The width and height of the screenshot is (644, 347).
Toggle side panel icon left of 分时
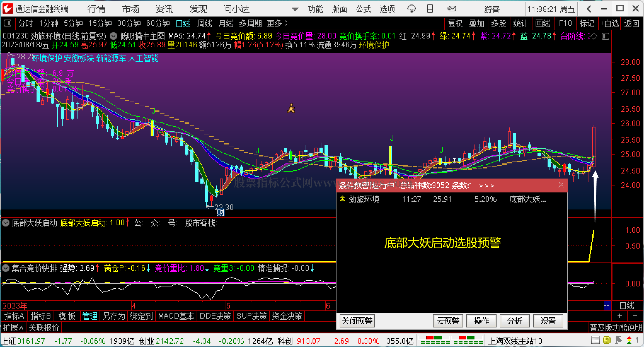(8, 23)
